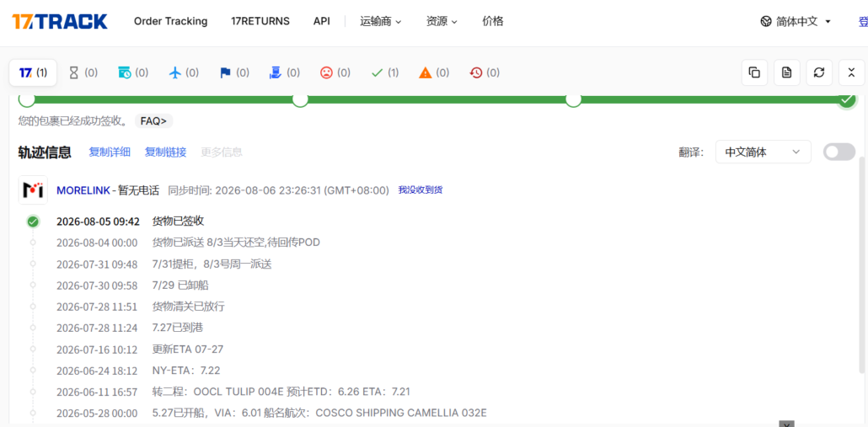
Task: Click the third progress bar node
Action: coord(574,100)
